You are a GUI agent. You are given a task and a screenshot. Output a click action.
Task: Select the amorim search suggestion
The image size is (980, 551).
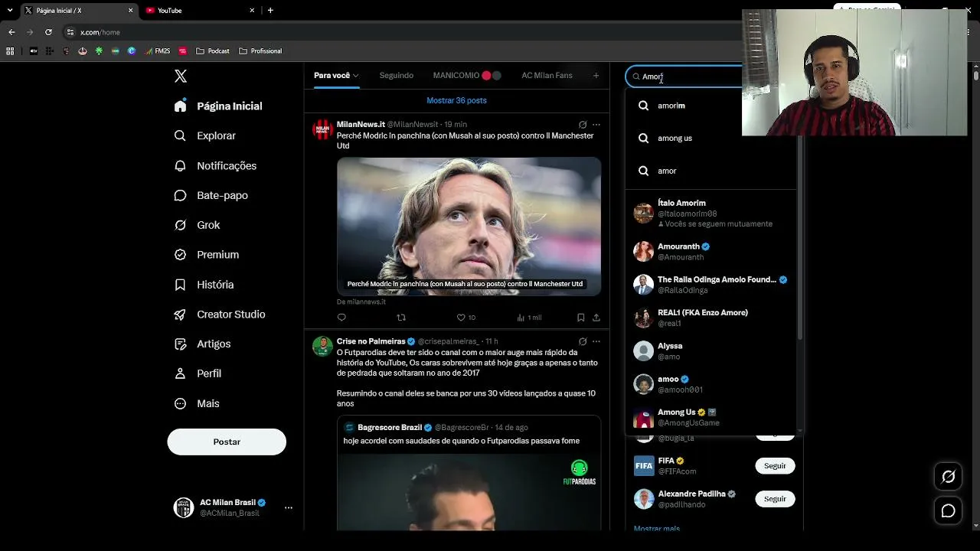(711, 106)
